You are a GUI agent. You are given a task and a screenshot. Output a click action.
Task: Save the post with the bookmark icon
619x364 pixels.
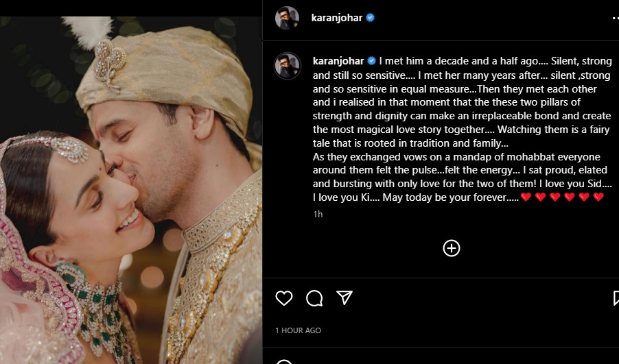(x=615, y=298)
